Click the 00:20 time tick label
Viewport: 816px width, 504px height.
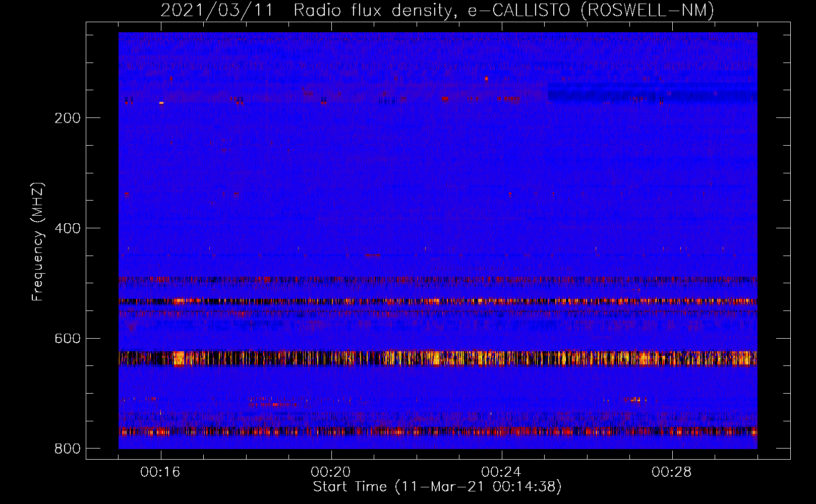[x=331, y=472]
